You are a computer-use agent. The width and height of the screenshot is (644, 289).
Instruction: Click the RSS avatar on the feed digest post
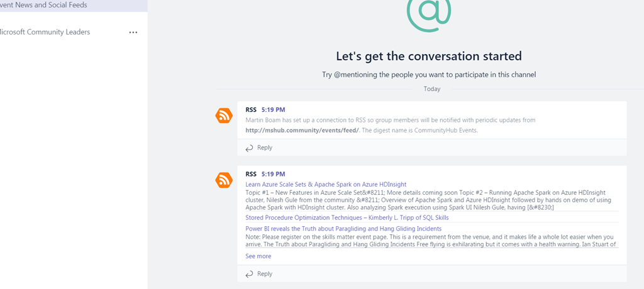tap(224, 180)
